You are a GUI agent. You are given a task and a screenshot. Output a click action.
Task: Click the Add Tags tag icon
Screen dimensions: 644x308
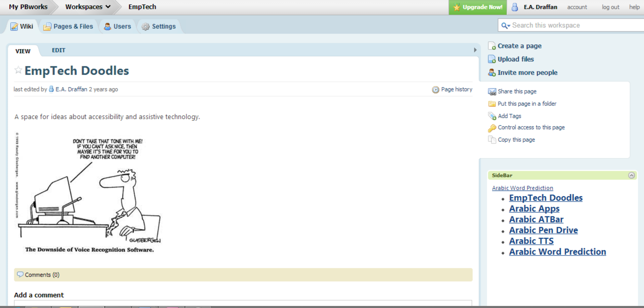[x=492, y=116]
